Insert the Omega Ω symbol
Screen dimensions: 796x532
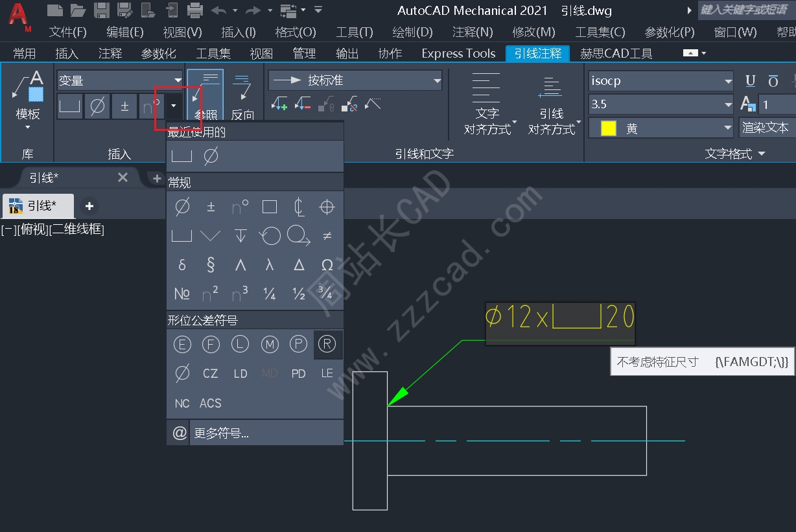pos(327,264)
